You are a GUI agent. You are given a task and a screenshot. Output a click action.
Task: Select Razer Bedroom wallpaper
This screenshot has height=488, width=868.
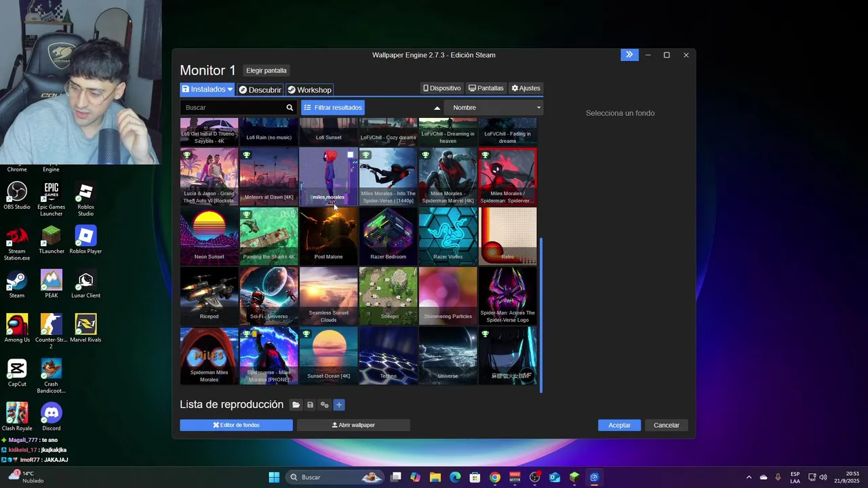[x=388, y=235]
